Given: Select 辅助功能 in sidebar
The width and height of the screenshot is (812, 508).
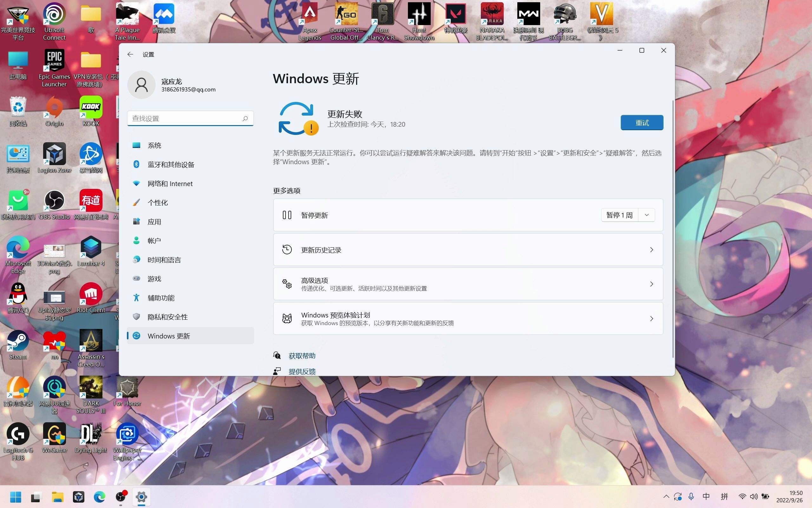Looking at the screenshot, I should pyautogui.click(x=190, y=298).
